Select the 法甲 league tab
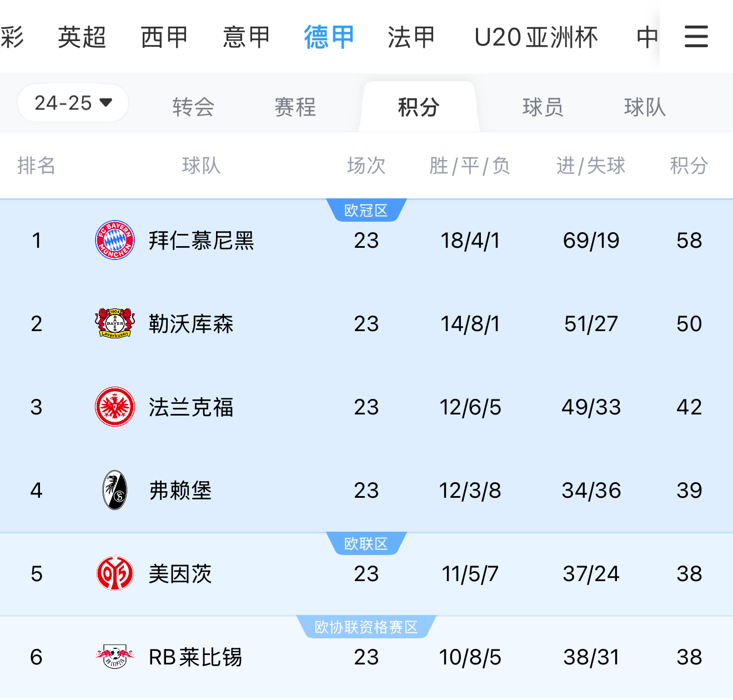This screenshot has height=700, width=733. coord(410,37)
